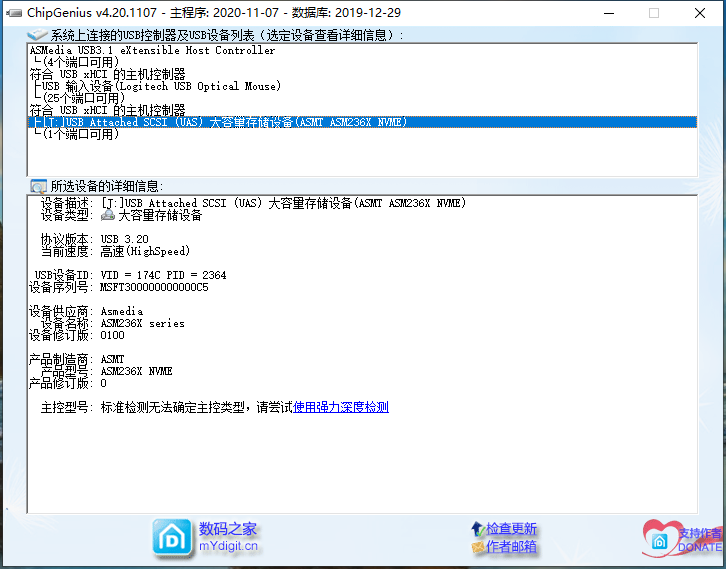Click the ChipGenius title bar USB icon
This screenshot has width=726, height=569.
tap(14, 13)
